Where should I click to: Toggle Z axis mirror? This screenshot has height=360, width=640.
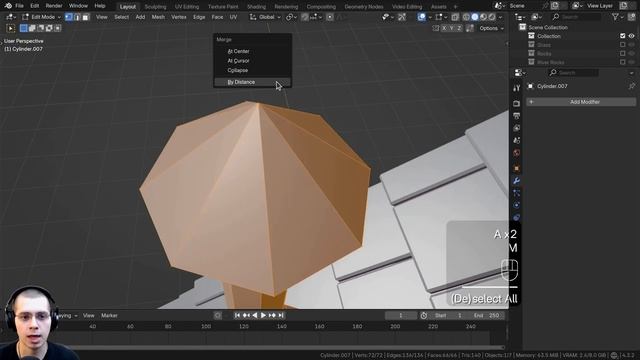pyautogui.click(x=459, y=28)
